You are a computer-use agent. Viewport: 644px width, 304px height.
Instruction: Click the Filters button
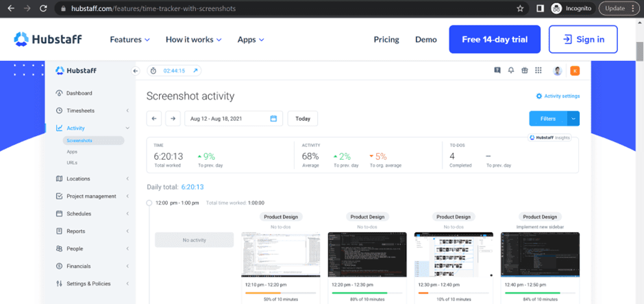(x=548, y=119)
